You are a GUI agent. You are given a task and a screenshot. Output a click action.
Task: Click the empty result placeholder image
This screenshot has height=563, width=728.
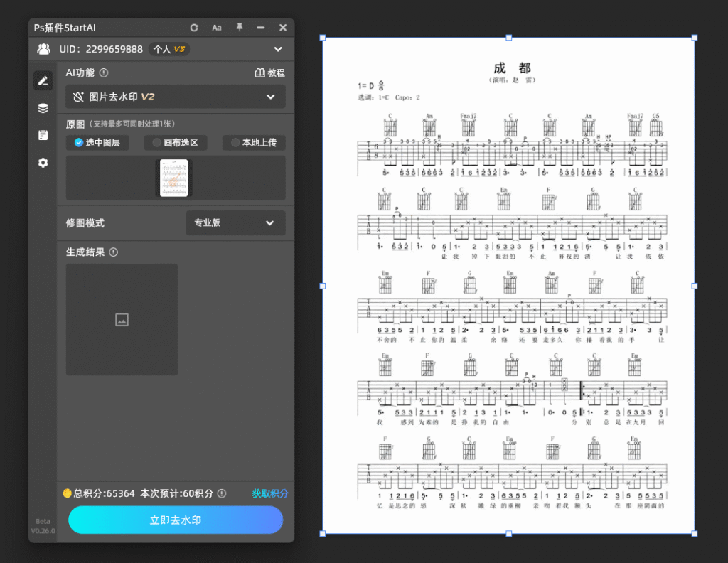click(x=122, y=319)
